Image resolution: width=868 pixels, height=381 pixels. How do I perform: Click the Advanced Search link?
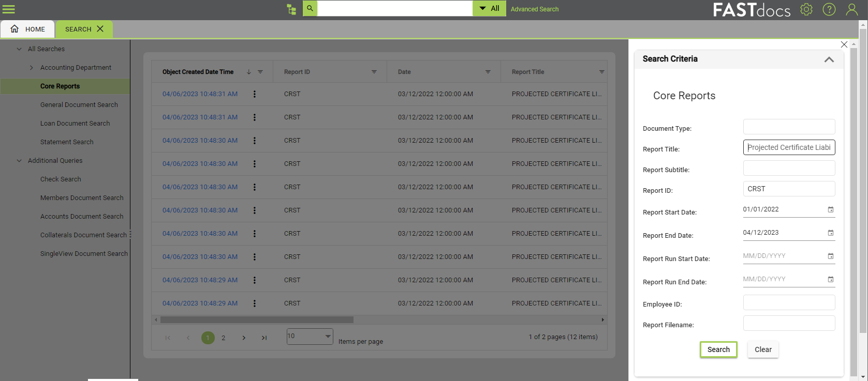tap(534, 9)
